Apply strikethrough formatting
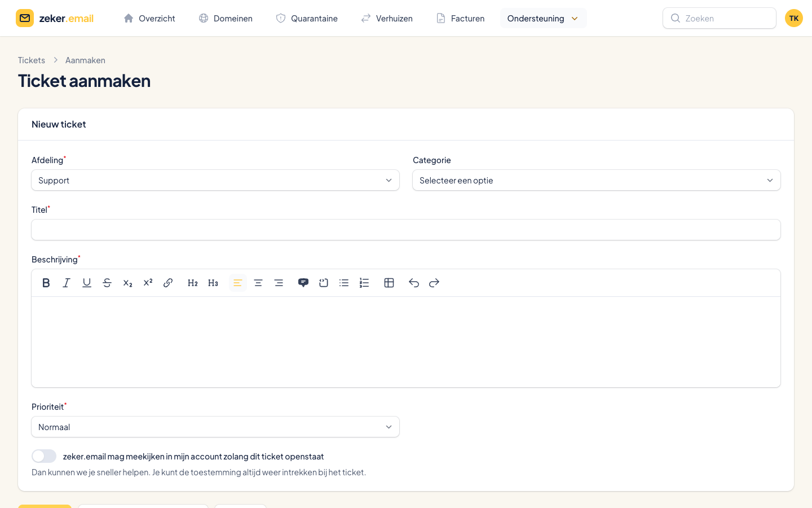Screen dimensions: 812x508 [107, 283]
